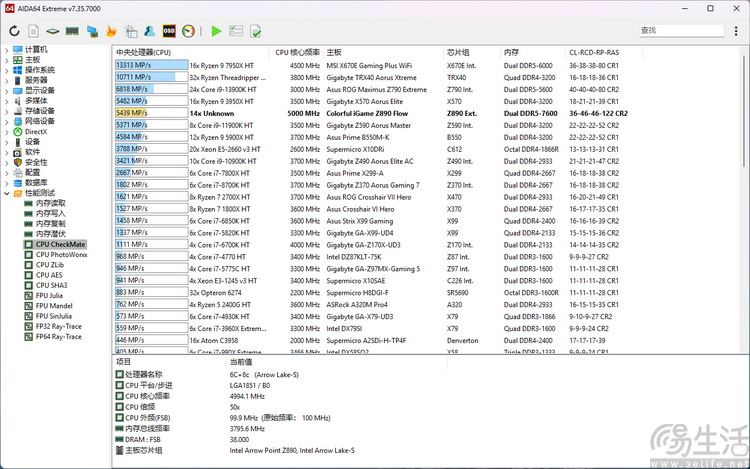The width and height of the screenshot is (750, 469).
Task: Select 配置 in the sidebar tree
Action: pos(32,173)
